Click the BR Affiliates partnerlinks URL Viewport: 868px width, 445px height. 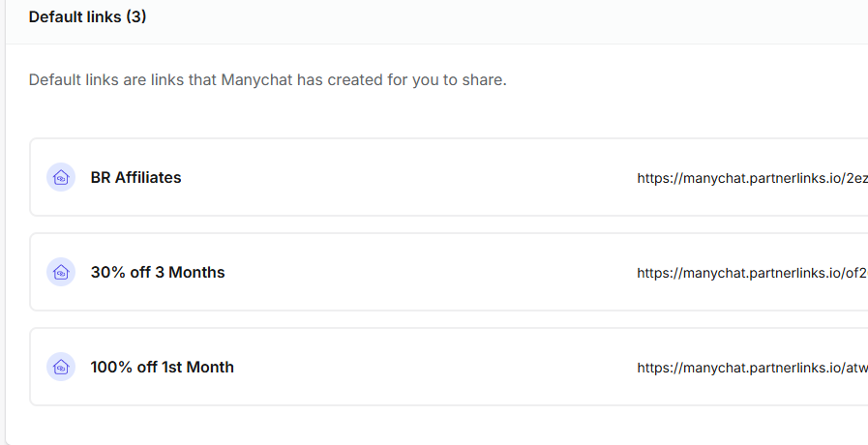[752, 178]
